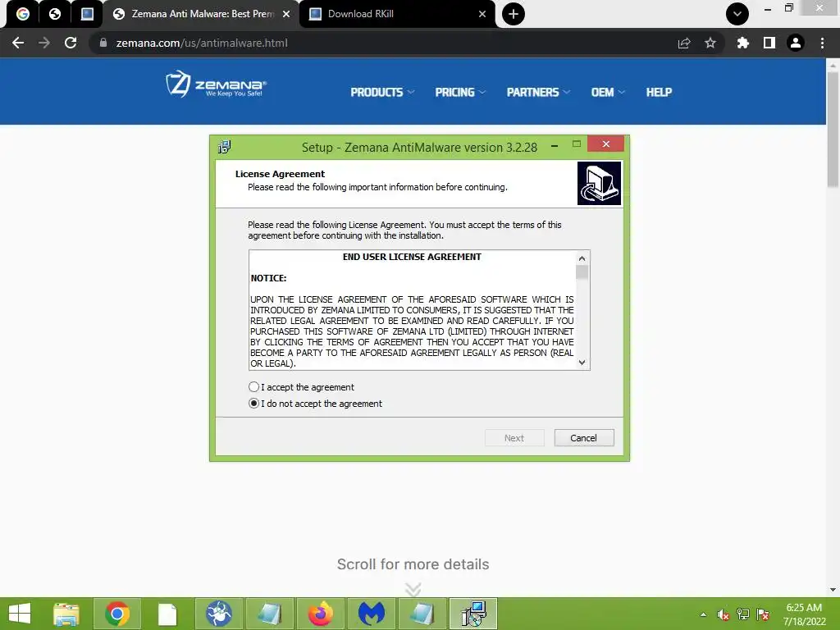Open the tab search dropdown arrow

point(737,14)
